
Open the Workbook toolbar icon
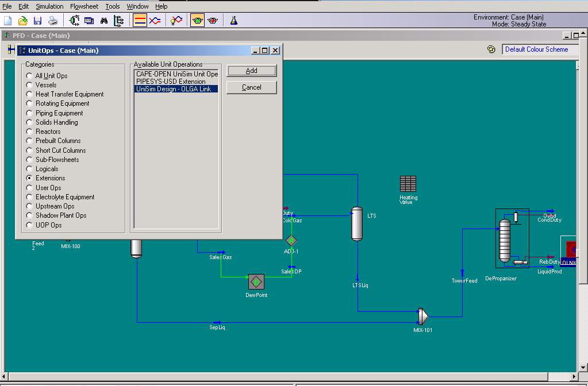[x=89, y=21]
